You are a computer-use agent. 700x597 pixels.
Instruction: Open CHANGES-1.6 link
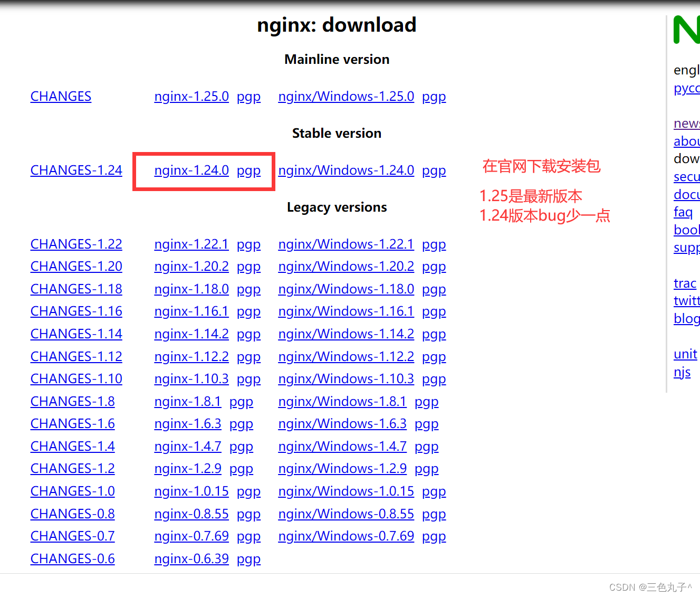(x=73, y=424)
